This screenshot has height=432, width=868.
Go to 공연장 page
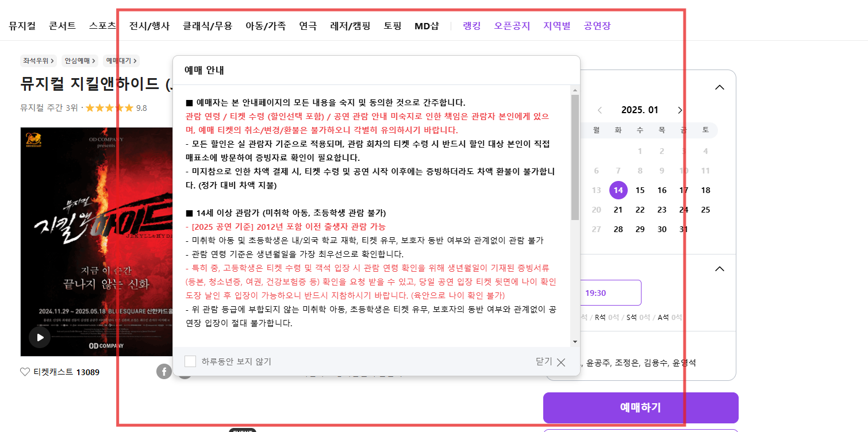tap(597, 26)
